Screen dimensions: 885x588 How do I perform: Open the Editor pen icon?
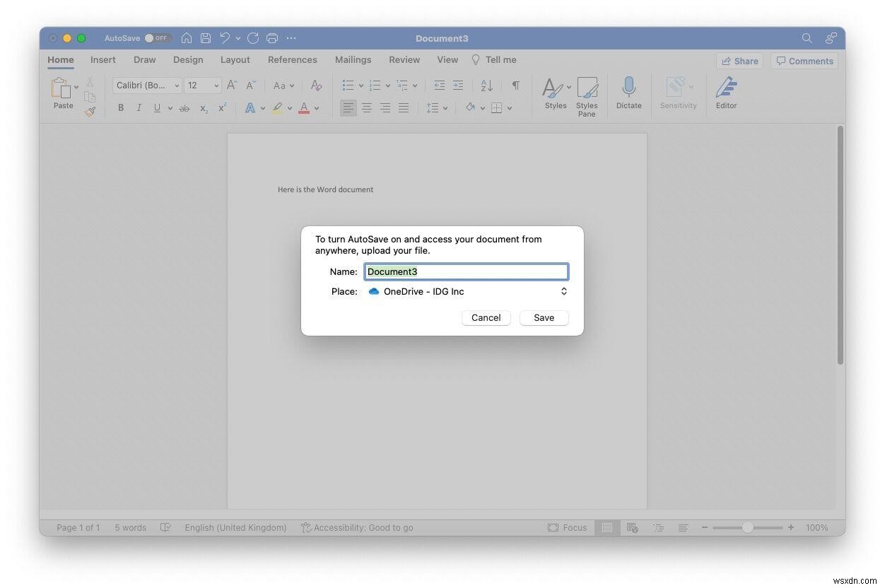click(x=726, y=93)
